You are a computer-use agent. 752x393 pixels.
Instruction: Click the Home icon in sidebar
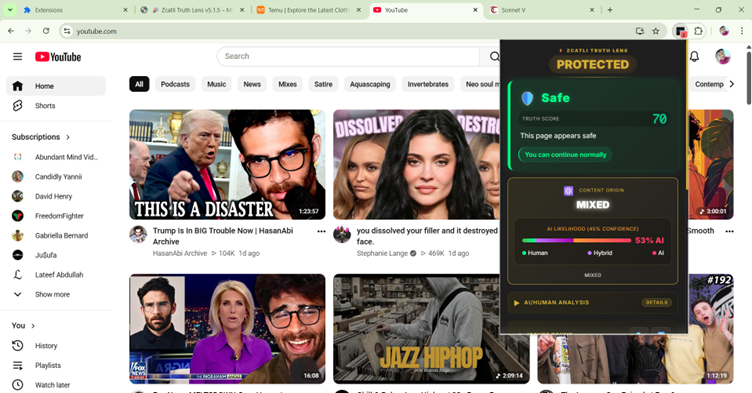(18, 86)
